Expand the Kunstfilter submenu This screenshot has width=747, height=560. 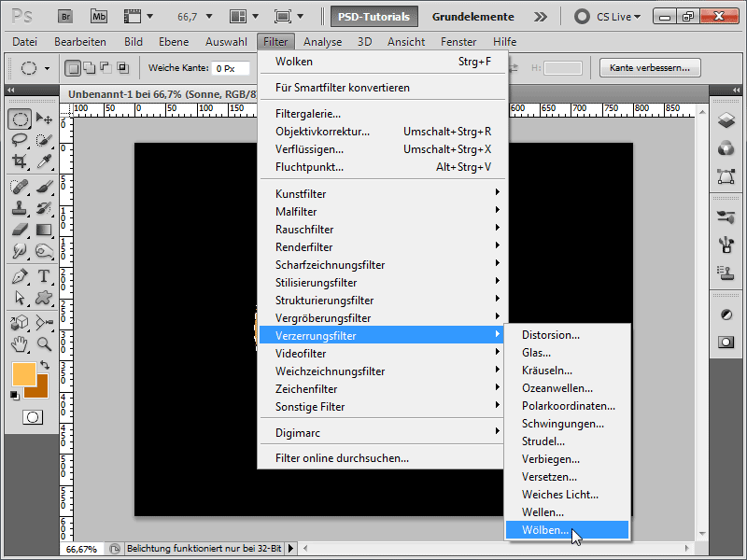tap(383, 194)
